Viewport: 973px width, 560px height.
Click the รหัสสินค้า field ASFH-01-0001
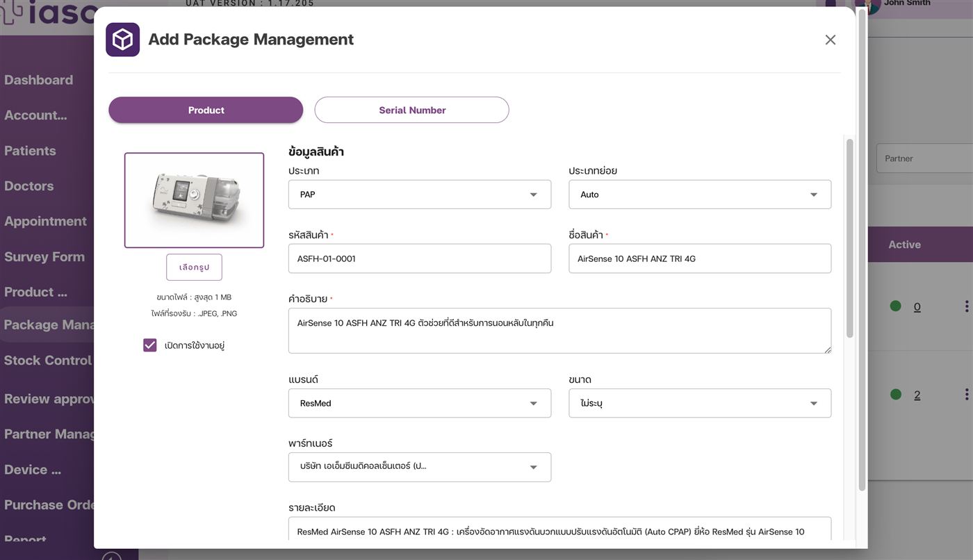(x=420, y=258)
